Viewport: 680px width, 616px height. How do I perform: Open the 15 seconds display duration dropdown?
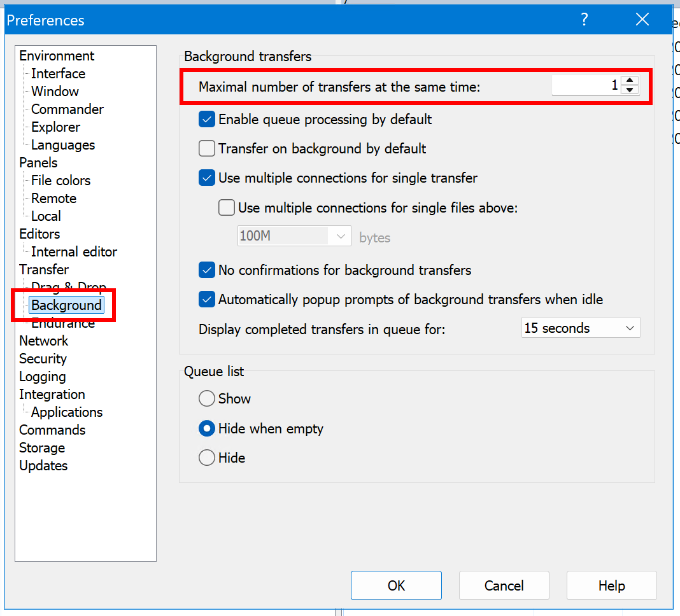[x=580, y=328]
